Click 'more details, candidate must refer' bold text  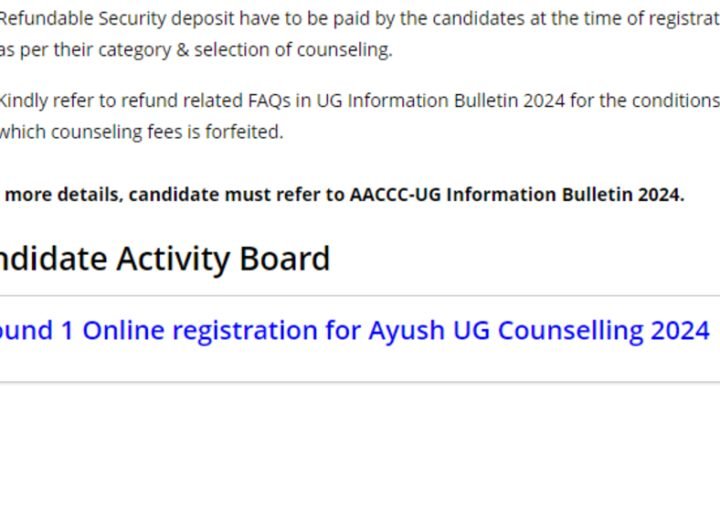174,195
